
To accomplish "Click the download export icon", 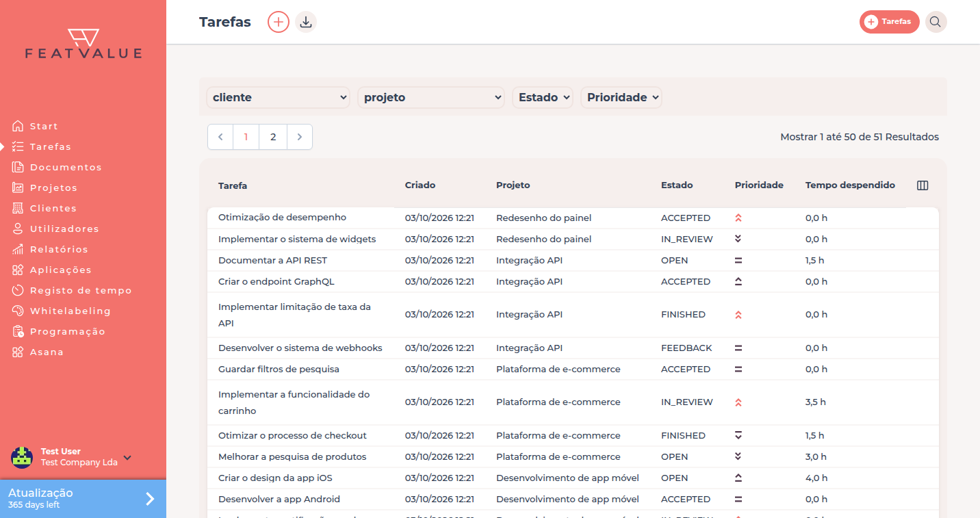I will 306,22.
